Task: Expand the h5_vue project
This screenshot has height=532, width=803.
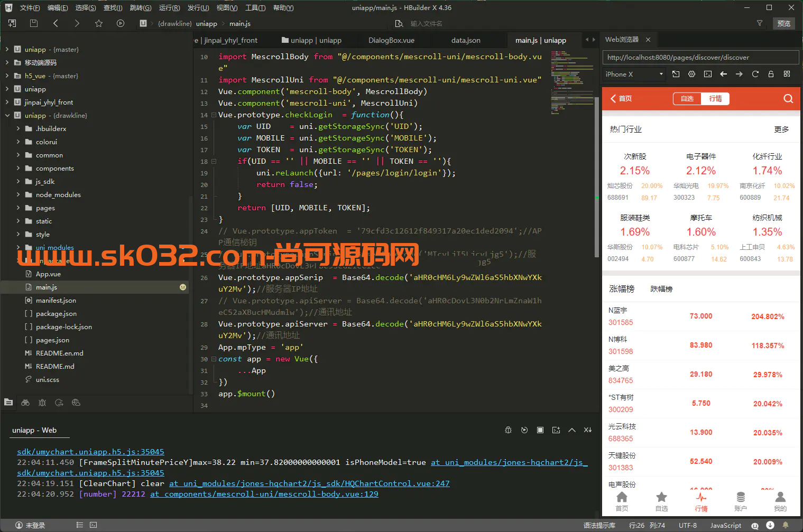Action: (x=7, y=76)
